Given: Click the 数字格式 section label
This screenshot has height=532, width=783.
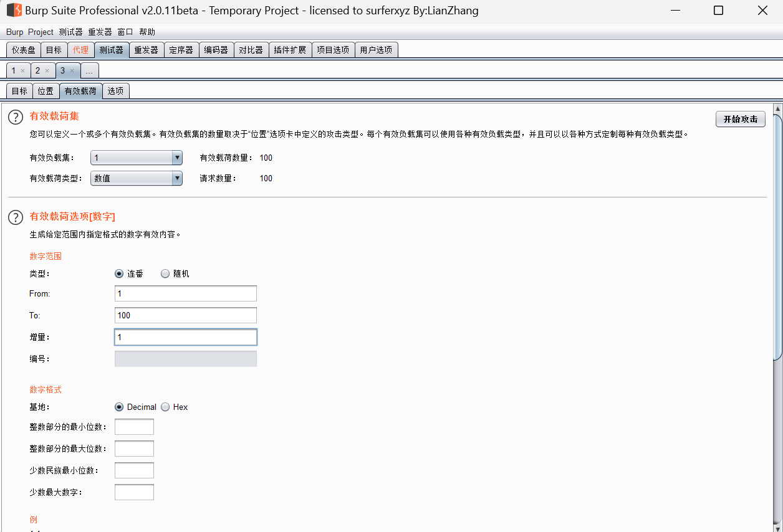Looking at the screenshot, I should tap(46, 389).
